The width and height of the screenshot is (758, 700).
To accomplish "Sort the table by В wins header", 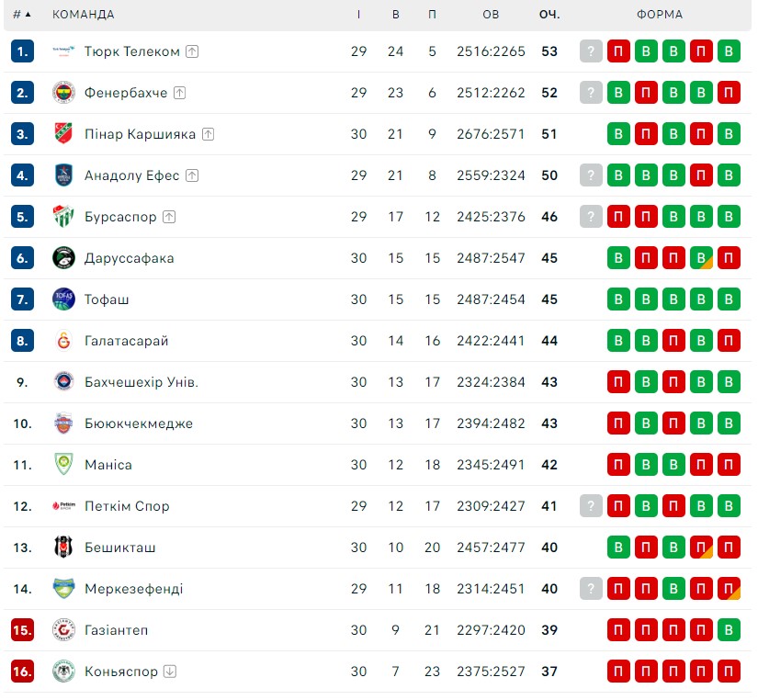I will click(x=395, y=15).
